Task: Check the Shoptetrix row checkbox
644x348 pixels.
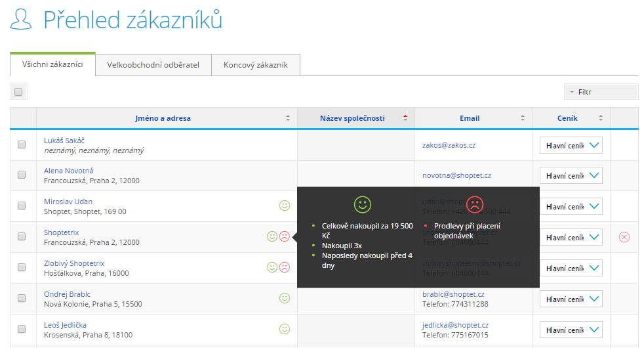Action: pyautogui.click(x=22, y=236)
